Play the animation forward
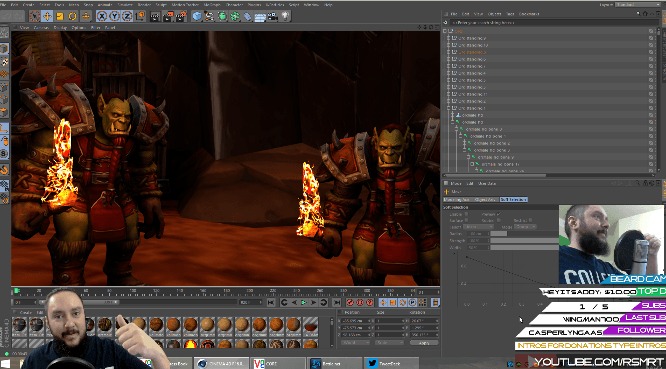This screenshot has height=369, width=666. tap(304, 302)
